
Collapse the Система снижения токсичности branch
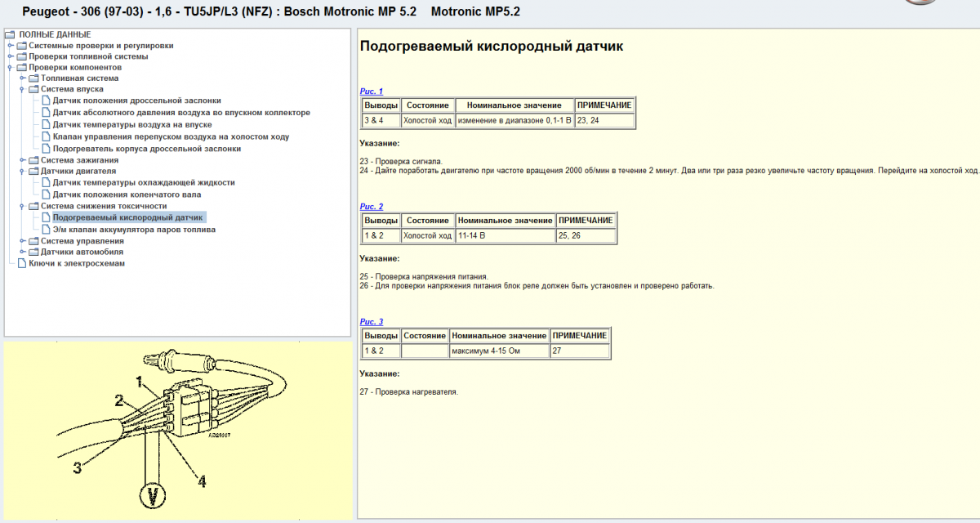pyautogui.click(x=23, y=207)
